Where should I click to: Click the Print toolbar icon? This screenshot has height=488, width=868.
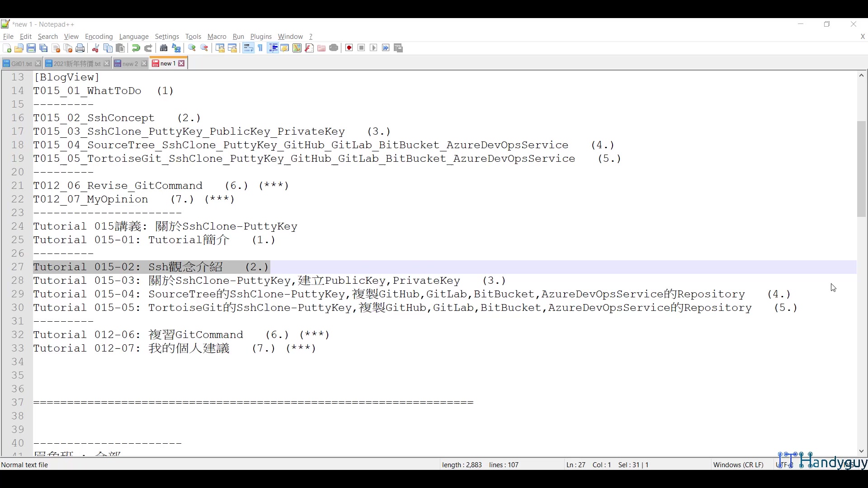tap(80, 48)
